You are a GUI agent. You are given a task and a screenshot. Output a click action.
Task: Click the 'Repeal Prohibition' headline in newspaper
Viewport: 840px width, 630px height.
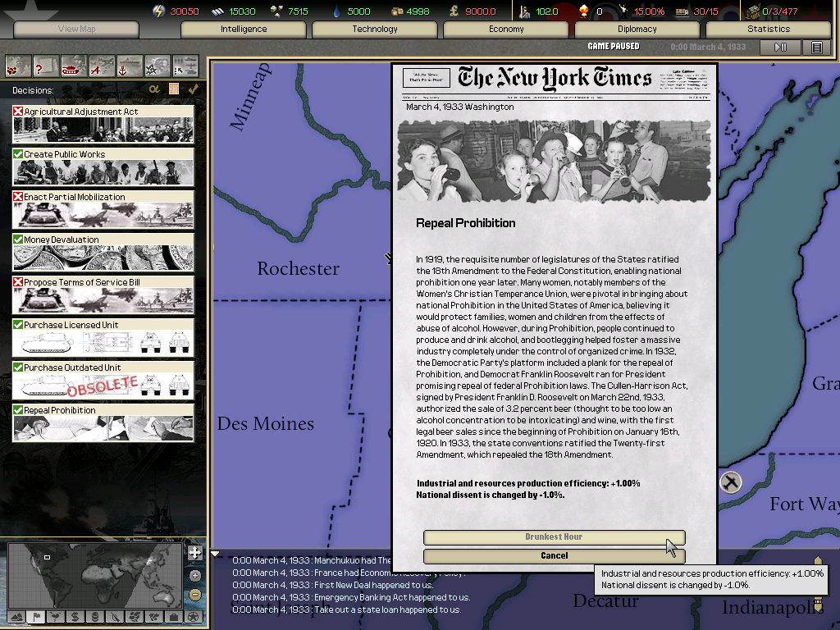[466, 223]
